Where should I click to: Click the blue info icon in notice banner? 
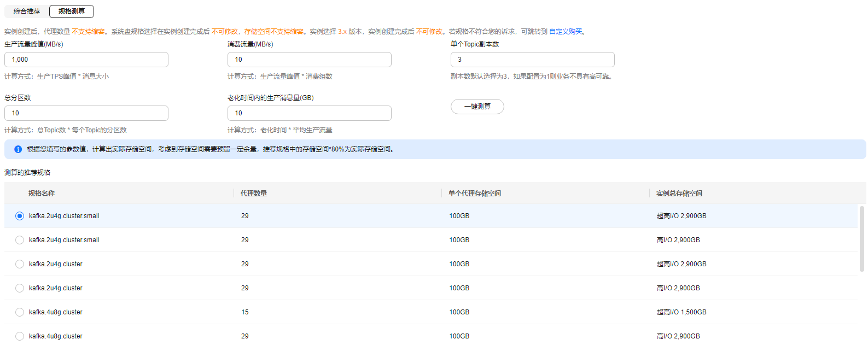click(x=18, y=149)
